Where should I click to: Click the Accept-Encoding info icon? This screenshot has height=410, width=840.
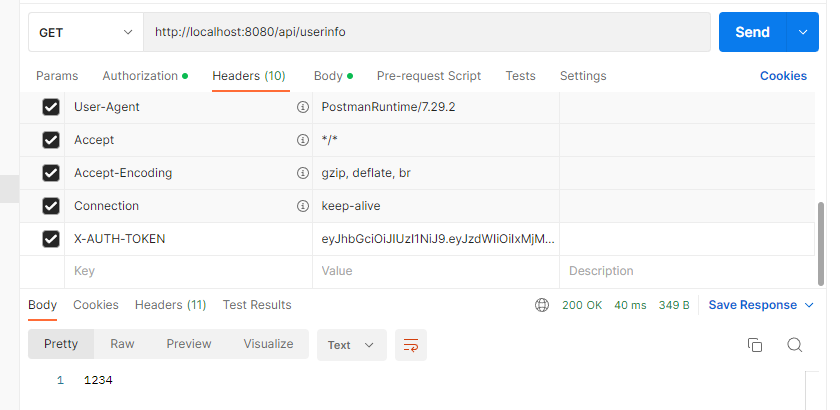303,173
